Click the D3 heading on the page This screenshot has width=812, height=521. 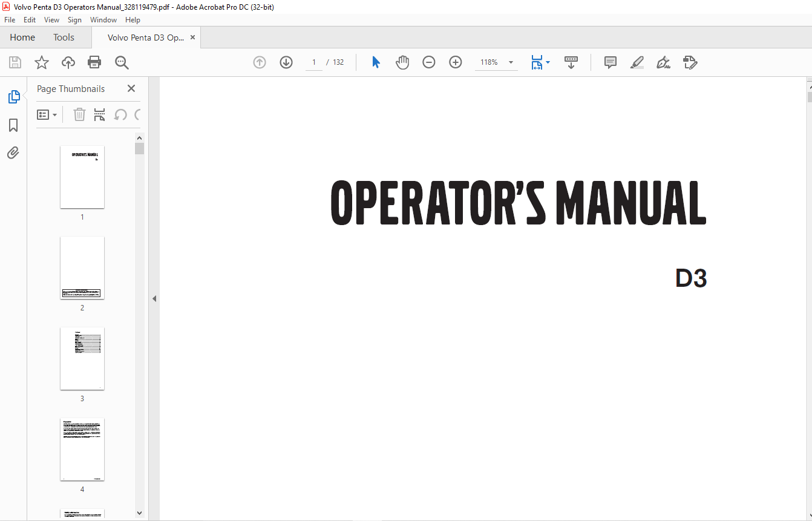pos(691,278)
